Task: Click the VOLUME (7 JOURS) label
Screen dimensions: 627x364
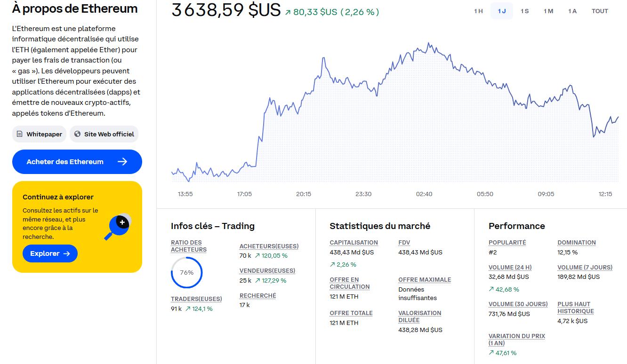Action: (585, 267)
